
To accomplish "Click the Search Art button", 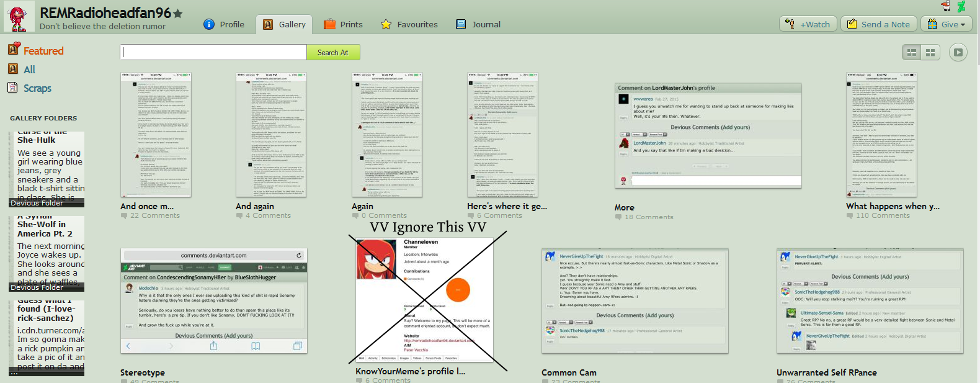I will 333,52.
